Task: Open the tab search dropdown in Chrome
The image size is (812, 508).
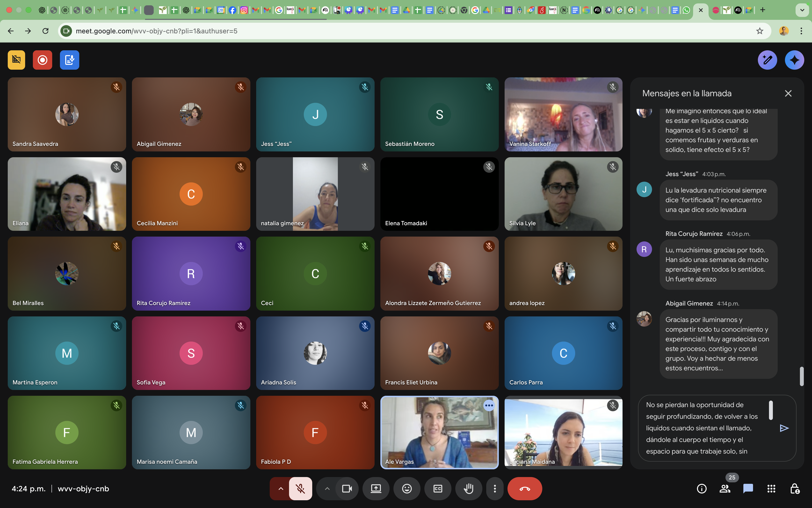Action: (802, 10)
